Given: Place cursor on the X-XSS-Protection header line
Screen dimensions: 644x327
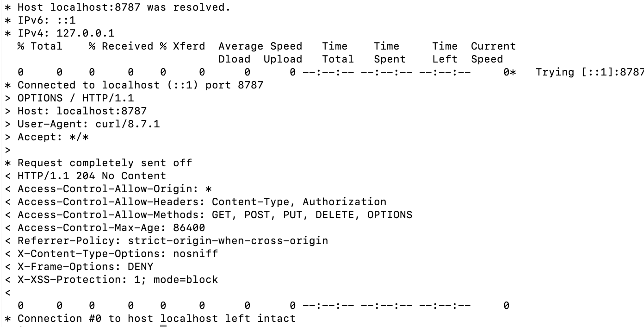Looking at the screenshot, I should [x=118, y=280].
